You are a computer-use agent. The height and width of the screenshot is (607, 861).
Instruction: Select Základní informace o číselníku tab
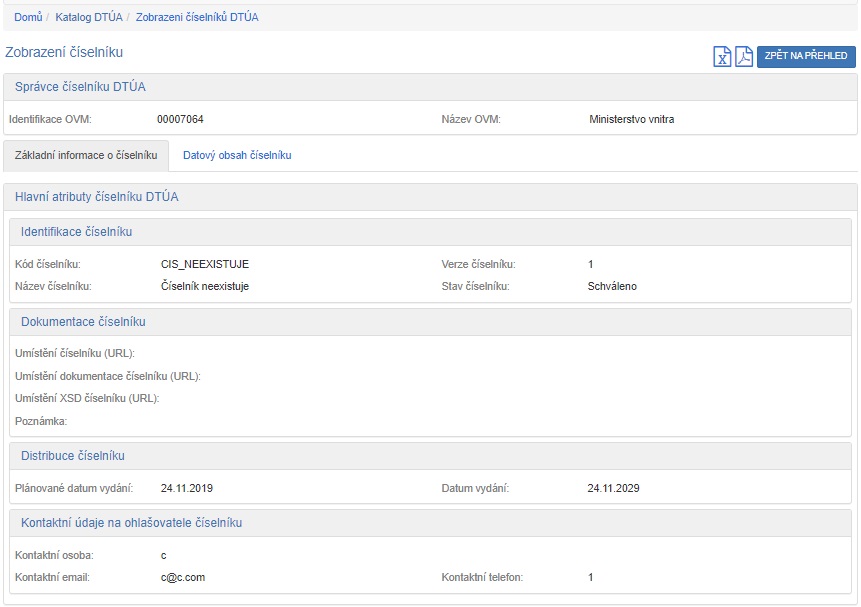pyautogui.click(x=86, y=155)
